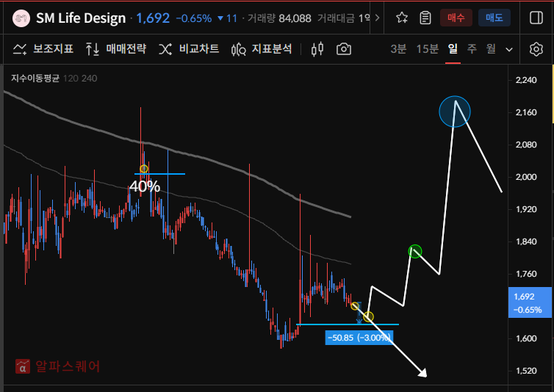Click the SM Life Design stock logo
The image size is (554, 392).
click(21, 18)
